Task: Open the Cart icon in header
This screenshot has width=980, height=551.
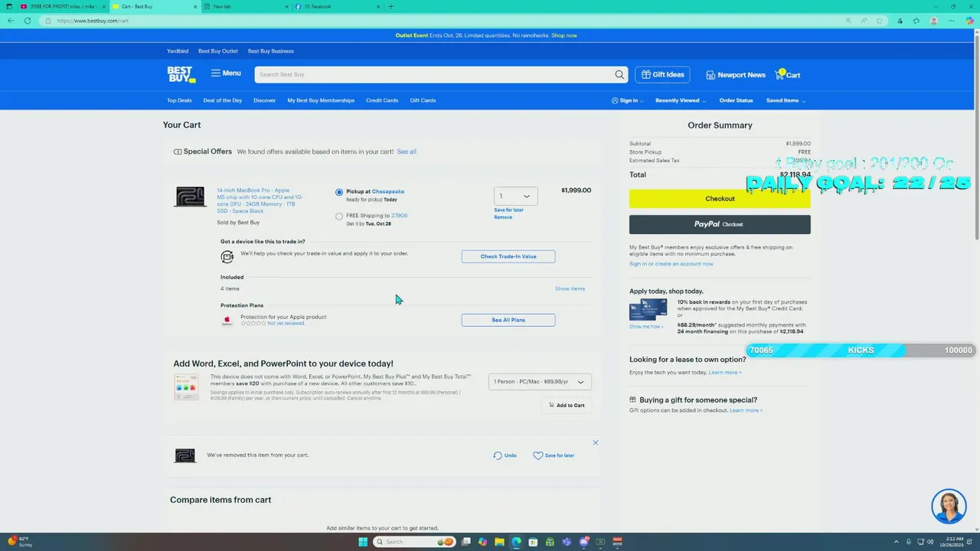Action: [788, 74]
